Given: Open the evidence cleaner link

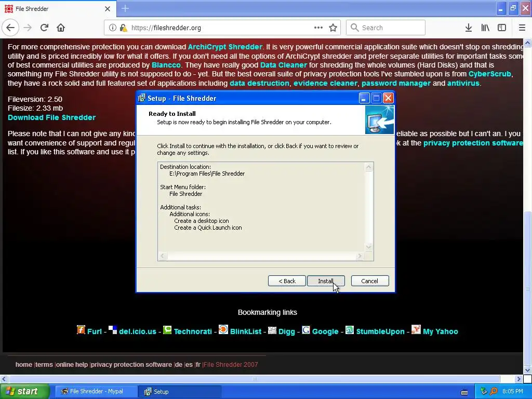Looking at the screenshot, I should [x=325, y=83].
